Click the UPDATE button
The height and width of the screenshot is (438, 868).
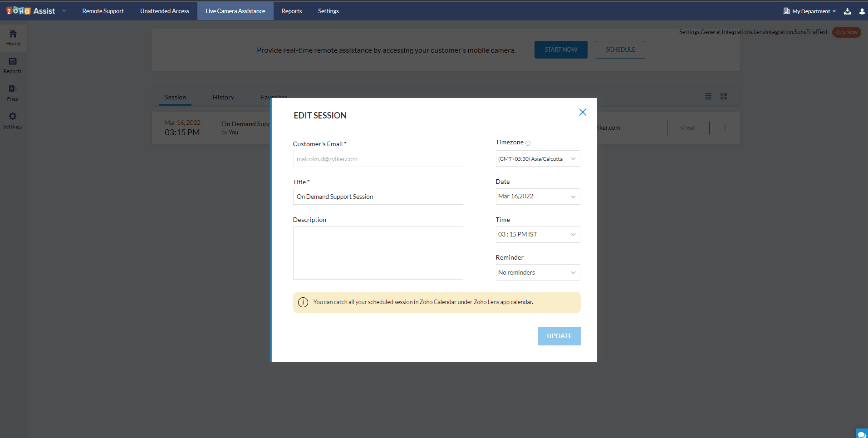[559, 336]
